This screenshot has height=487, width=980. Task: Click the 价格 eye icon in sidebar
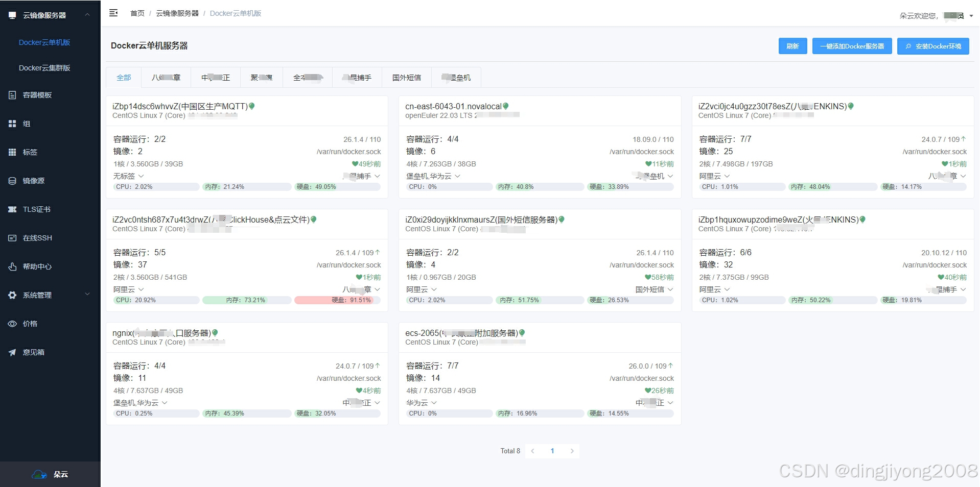point(12,324)
